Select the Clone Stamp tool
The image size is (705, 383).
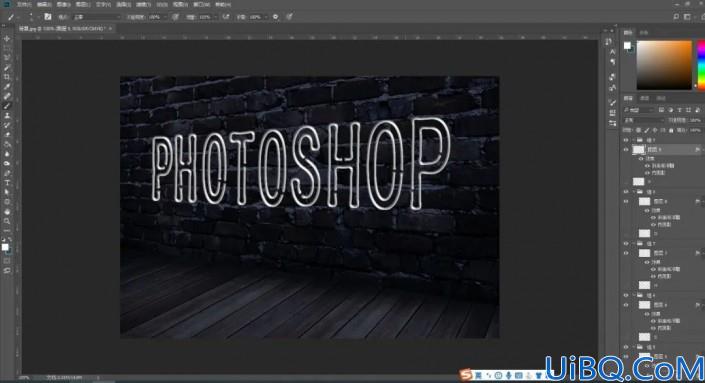tap(7, 116)
